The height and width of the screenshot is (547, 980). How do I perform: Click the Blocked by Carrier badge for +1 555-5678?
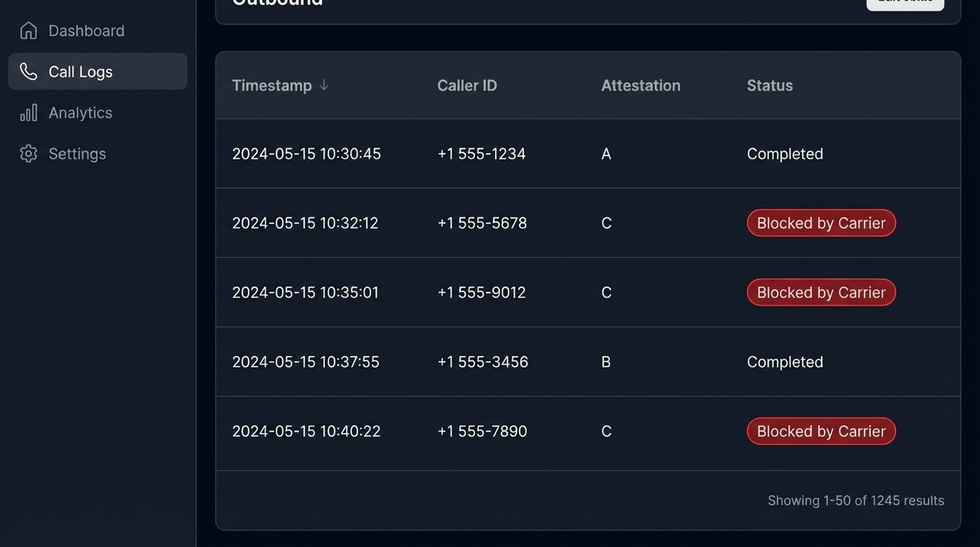click(x=820, y=223)
